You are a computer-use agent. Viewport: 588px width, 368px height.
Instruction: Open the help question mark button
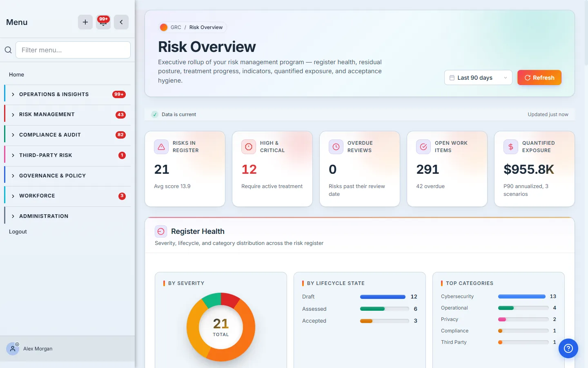(568, 348)
